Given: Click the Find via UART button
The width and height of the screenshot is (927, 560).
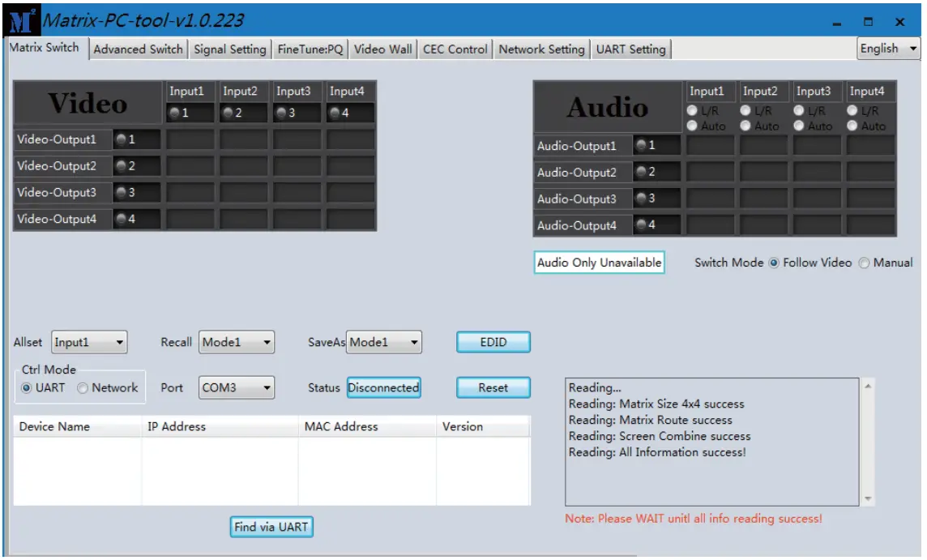Looking at the screenshot, I should [271, 528].
